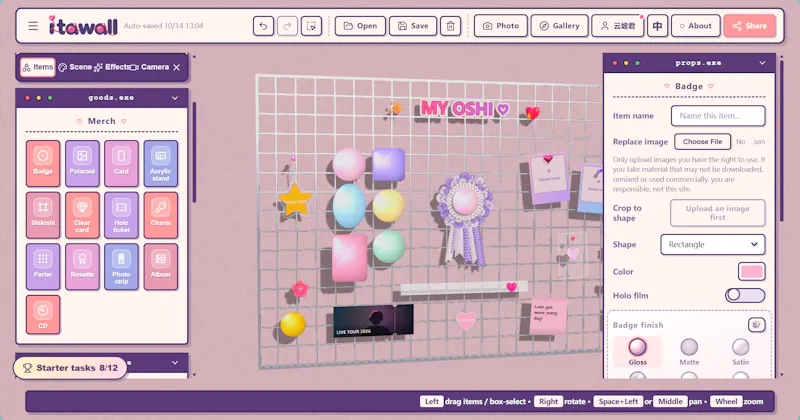The height and width of the screenshot is (420, 800).
Task: Toggle the Holo film switch
Action: tap(745, 295)
